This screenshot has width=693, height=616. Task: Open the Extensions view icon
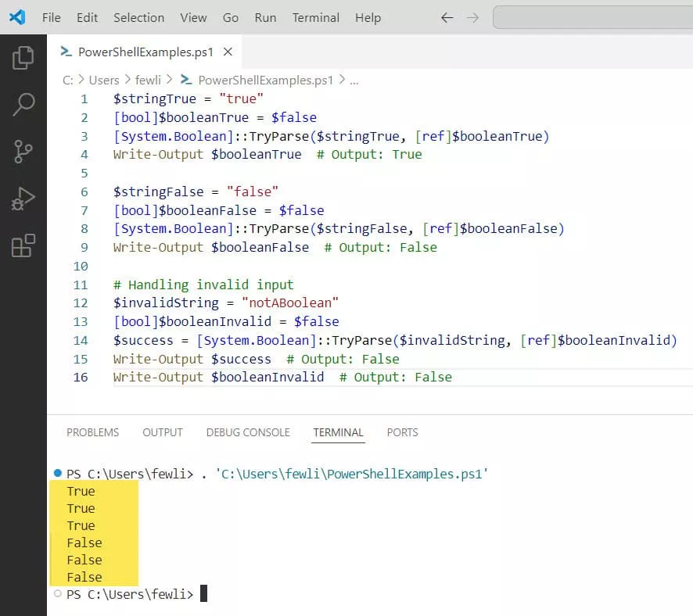click(23, 245)
